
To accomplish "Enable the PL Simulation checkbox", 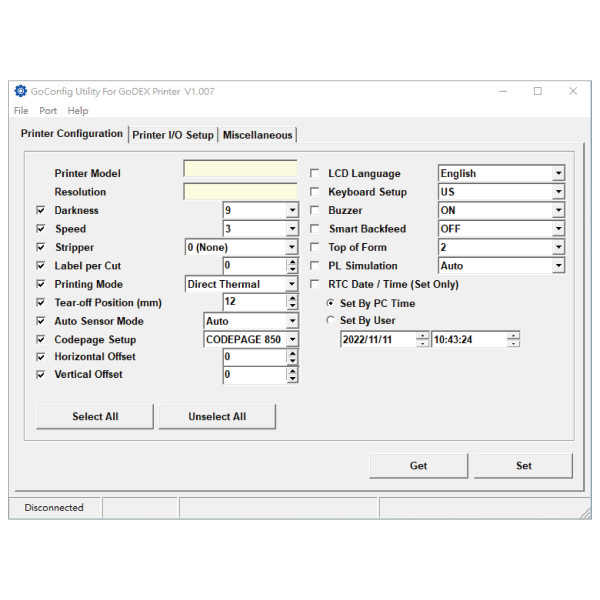I will click(314, 266).
